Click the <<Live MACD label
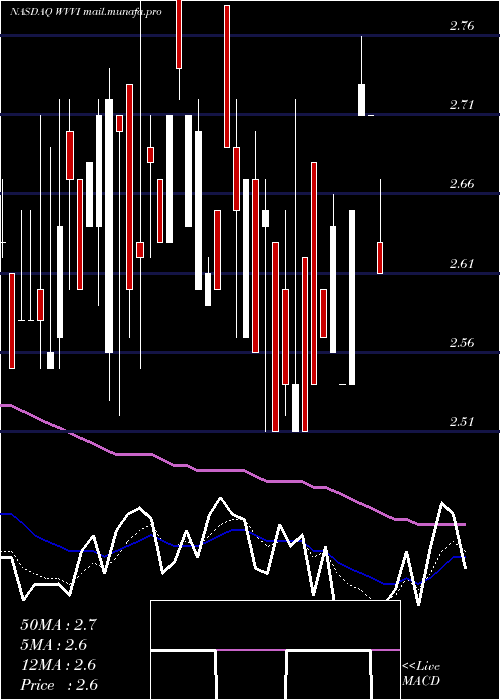This screenshot has height=700, width=500. pyautogui.click(x=421, y=674)
